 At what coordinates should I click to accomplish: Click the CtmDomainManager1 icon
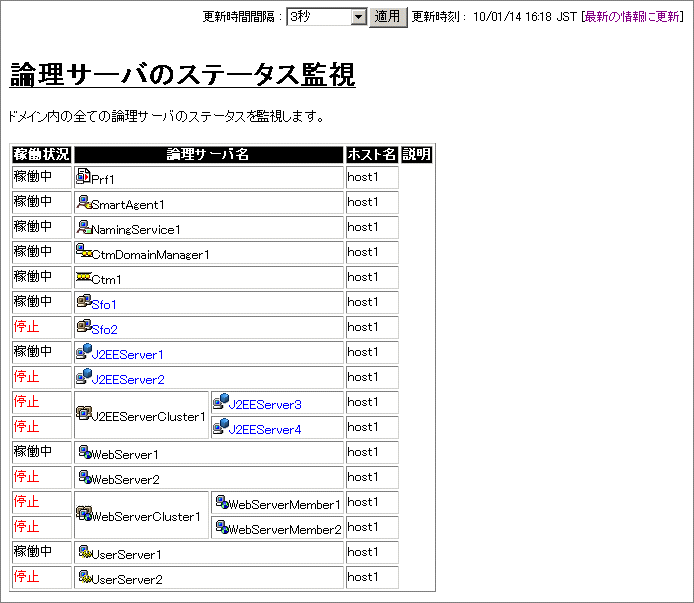coord(84,251)
